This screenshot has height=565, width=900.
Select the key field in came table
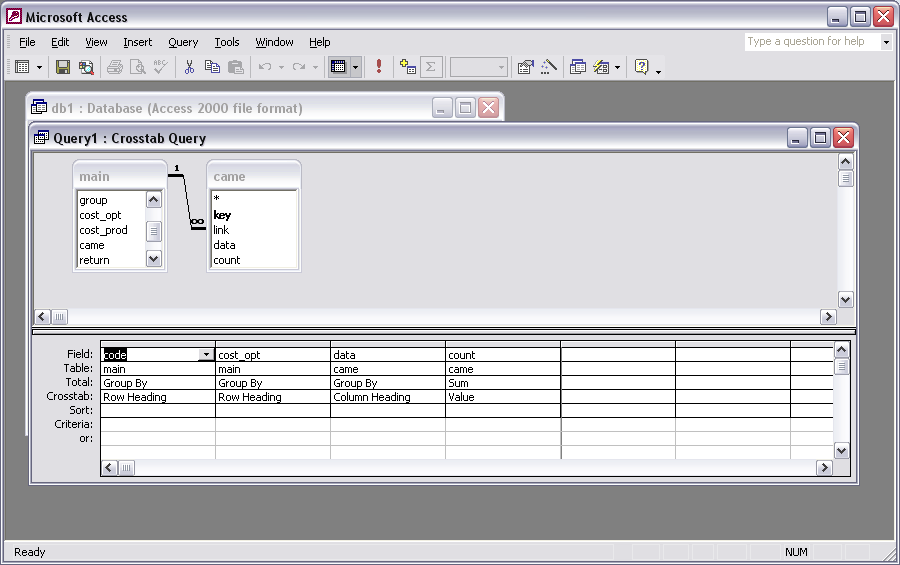(222, 215)
